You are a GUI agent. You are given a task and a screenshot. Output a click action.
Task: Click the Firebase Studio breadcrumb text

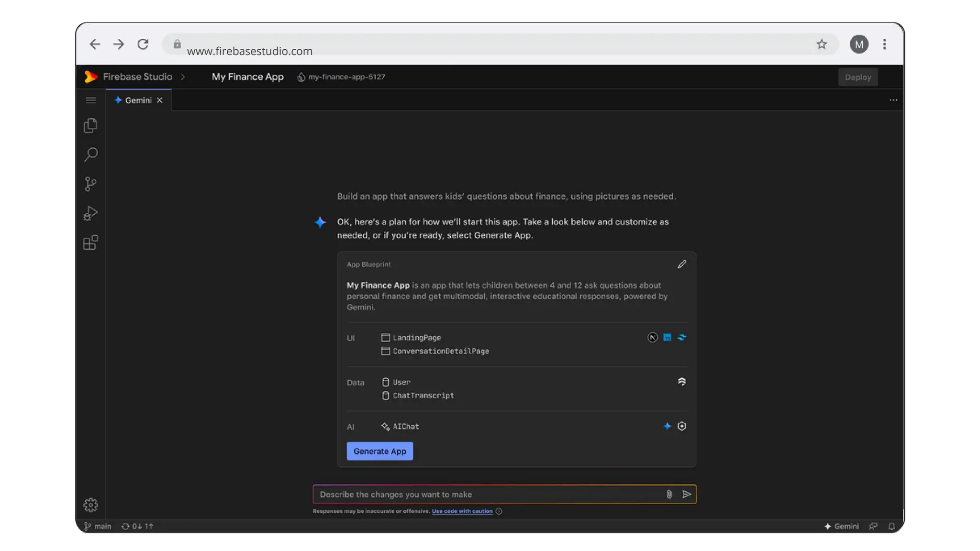[137, 77]
